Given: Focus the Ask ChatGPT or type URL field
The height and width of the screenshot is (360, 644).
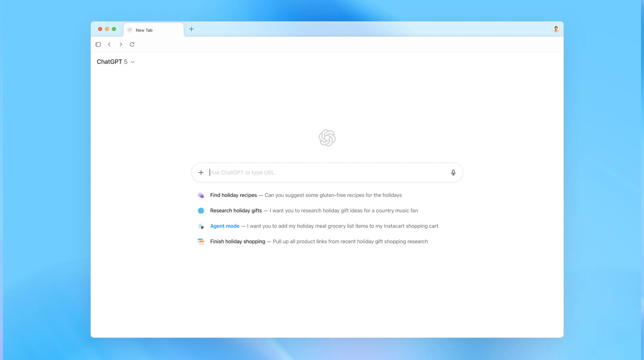Looking at the screenshot, I should [327, 172].
